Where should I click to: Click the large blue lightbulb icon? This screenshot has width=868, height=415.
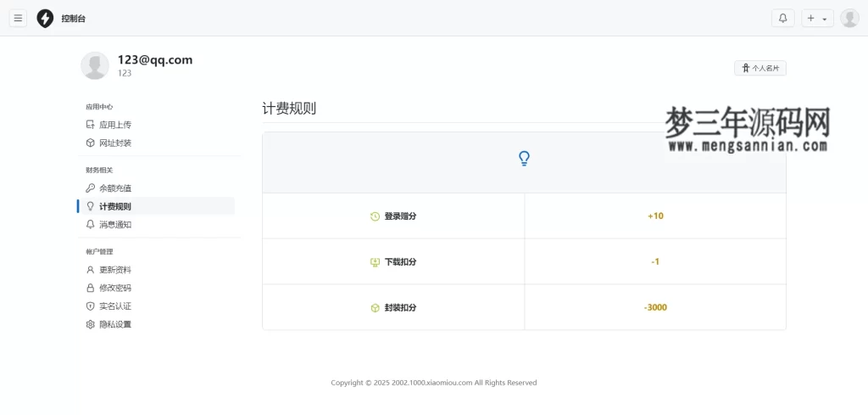[x=524, y=159]
